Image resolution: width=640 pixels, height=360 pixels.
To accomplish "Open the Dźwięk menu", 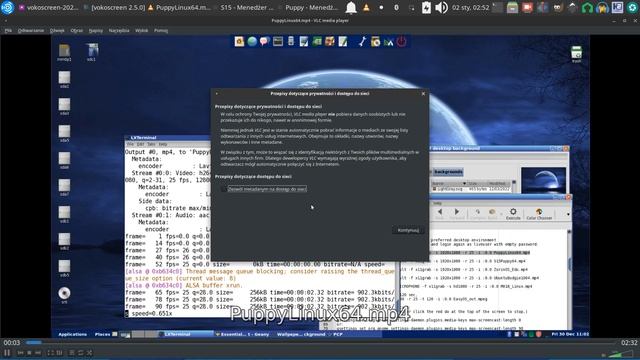I will [x=57, y=31].
